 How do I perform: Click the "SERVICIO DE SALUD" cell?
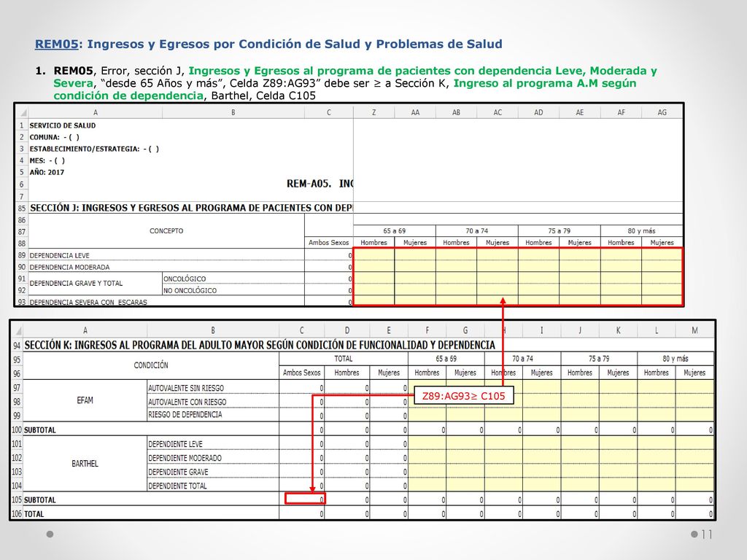63,125
